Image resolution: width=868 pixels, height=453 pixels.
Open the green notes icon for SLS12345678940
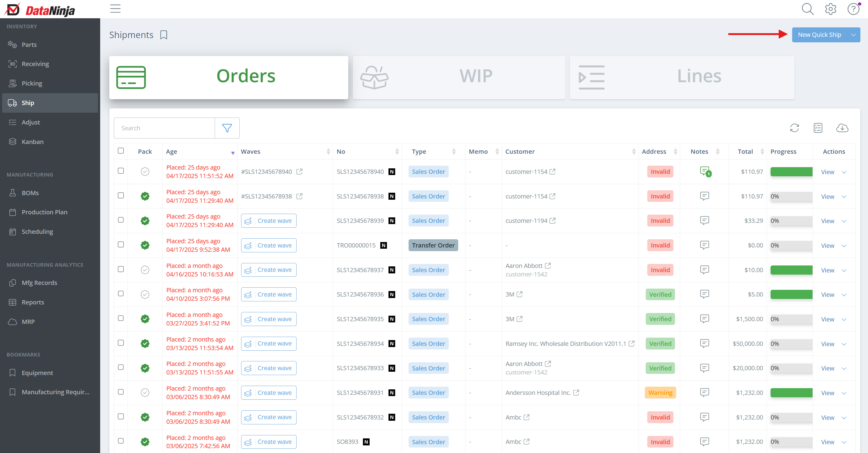coord(705,171)
